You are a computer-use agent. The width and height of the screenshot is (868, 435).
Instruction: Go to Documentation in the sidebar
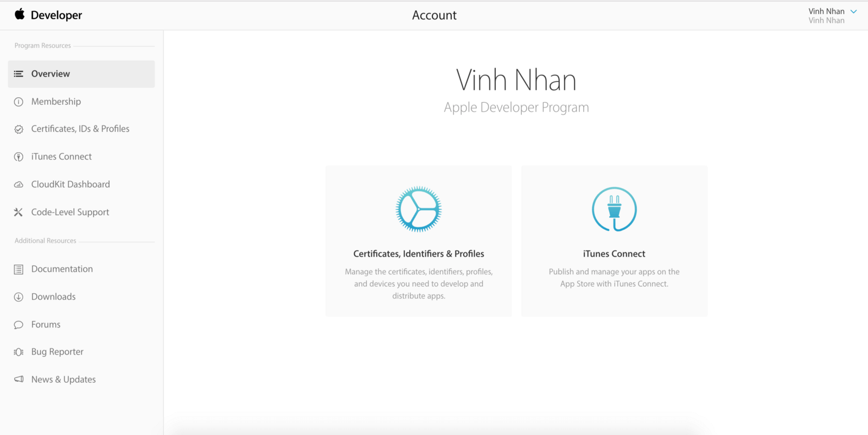point(62,269)
